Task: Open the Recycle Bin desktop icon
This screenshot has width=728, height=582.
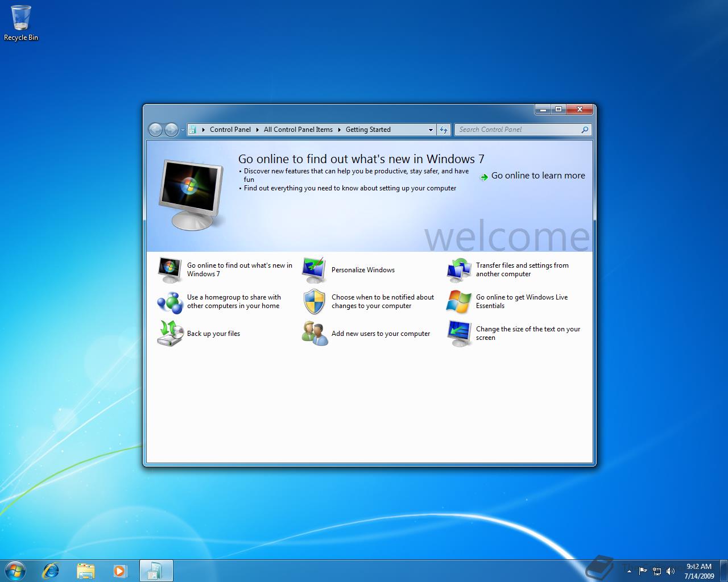Action: pyautogui.click(x=21, y=23)
